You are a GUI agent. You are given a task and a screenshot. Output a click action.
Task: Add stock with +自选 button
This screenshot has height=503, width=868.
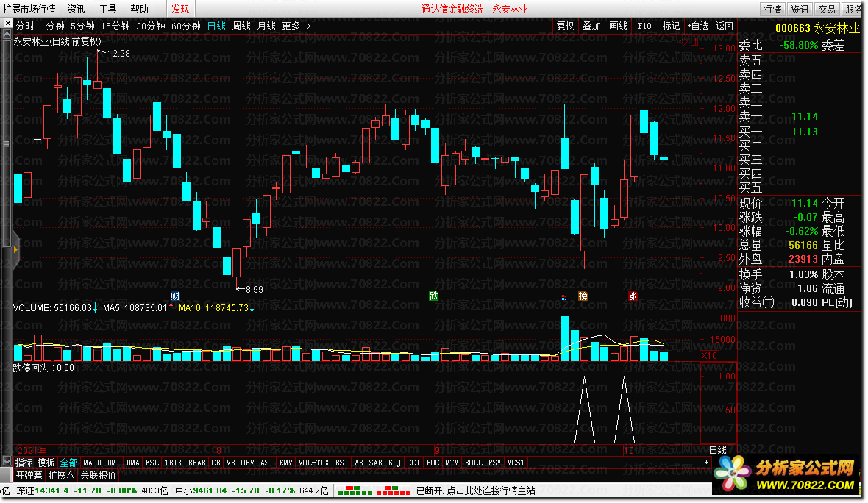[698, 26]
